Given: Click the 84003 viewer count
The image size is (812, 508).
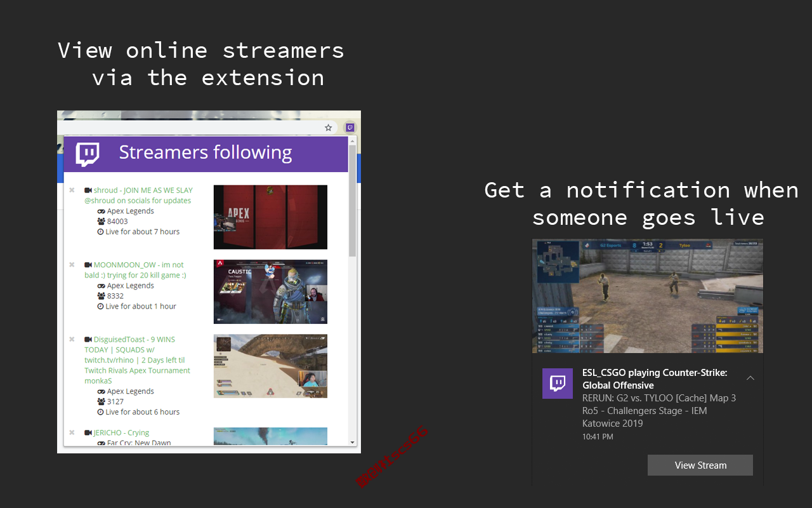Looking at the screenshot, I should (117, 222).
